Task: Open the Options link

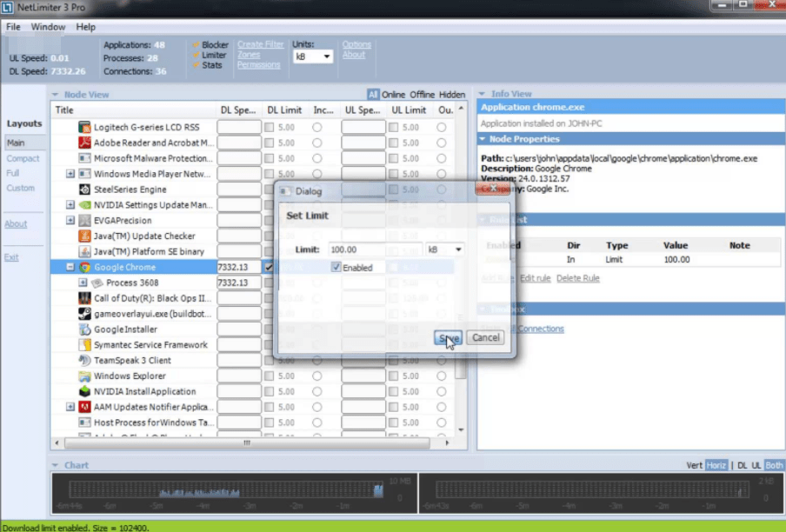Action: pyautogui.click(x=356, y=44)
